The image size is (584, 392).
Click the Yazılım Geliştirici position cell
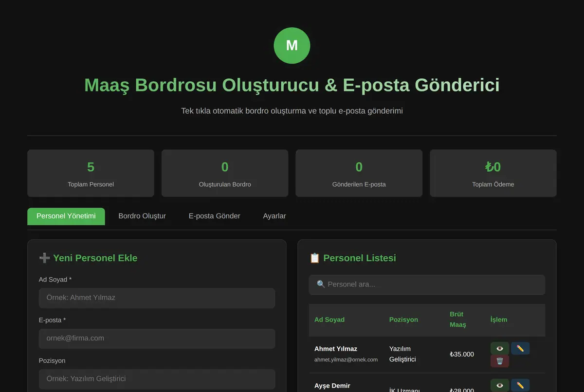(x=403, y=354)
